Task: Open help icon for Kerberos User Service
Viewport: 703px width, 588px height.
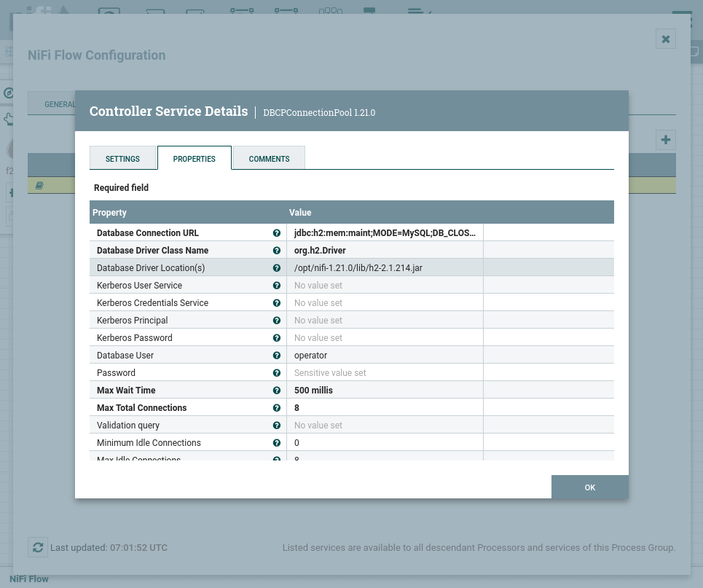Action: click(x=277, y=285)
